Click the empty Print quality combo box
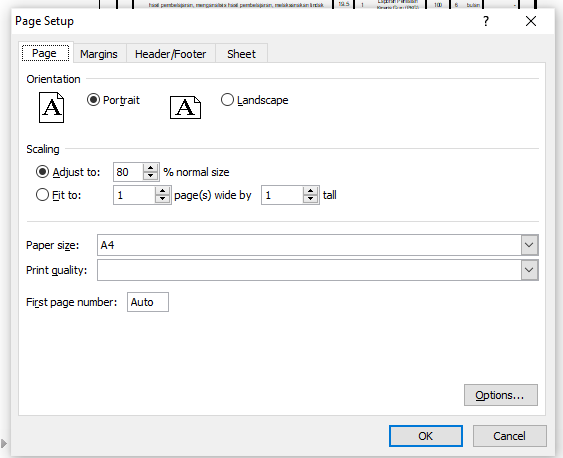 pos(318,270)
